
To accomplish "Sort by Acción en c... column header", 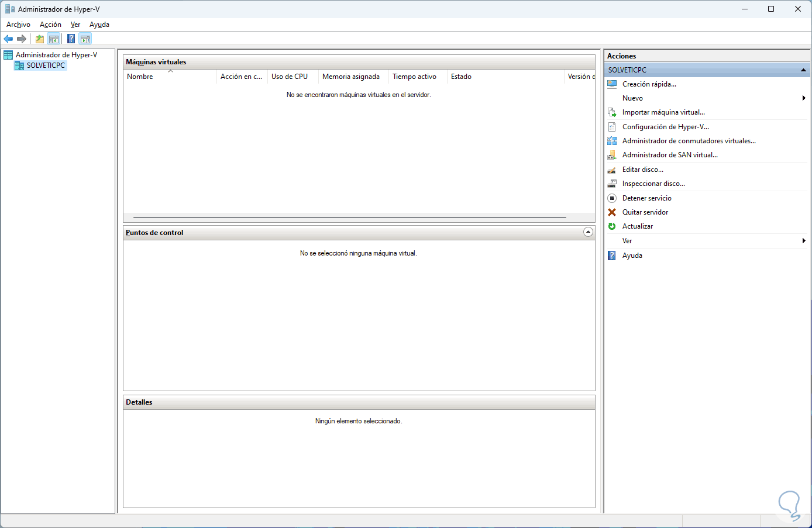I will tap(242, 77).
